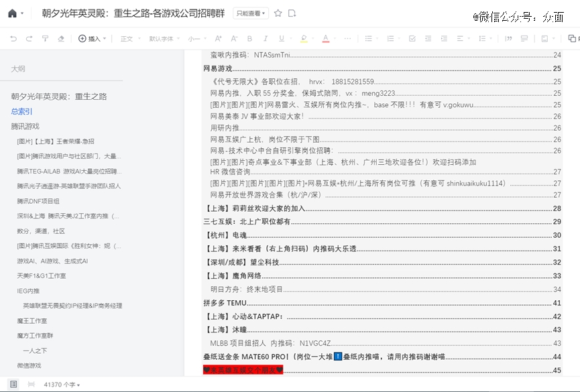
Task: Open the 插入 insert menu
Action: point(92,38)
